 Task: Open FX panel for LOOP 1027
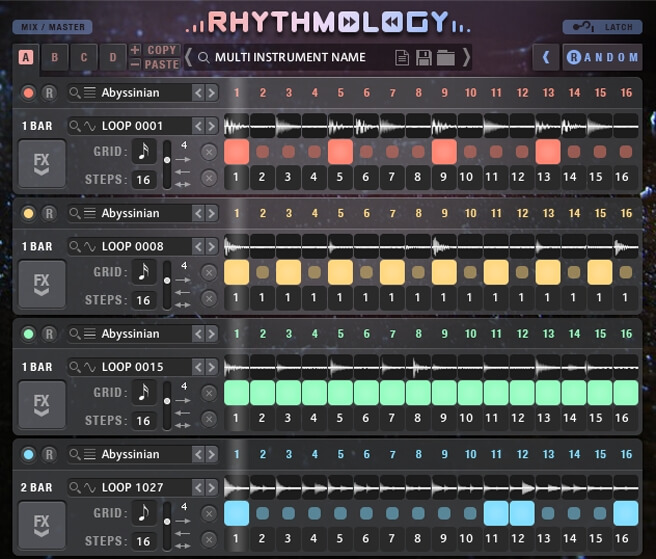pyautogui.click(x=42, y=525)
